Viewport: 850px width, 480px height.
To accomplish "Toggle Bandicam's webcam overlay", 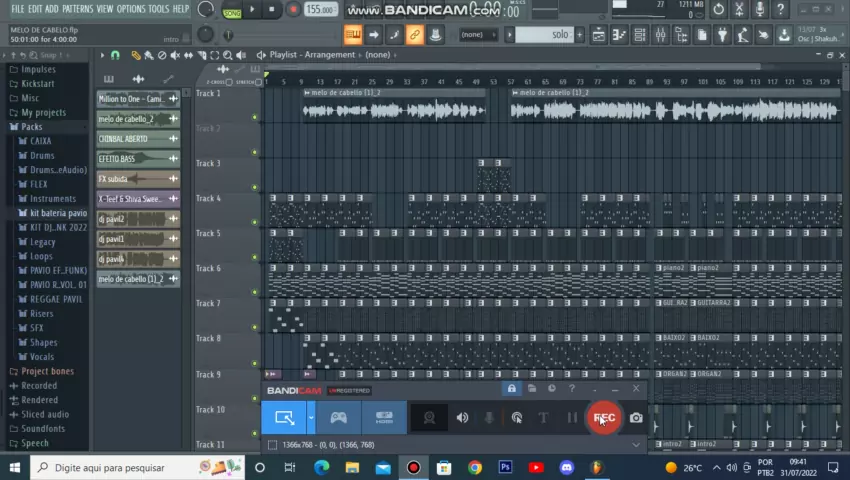I will pyautogui.click(x=430, y=418).
